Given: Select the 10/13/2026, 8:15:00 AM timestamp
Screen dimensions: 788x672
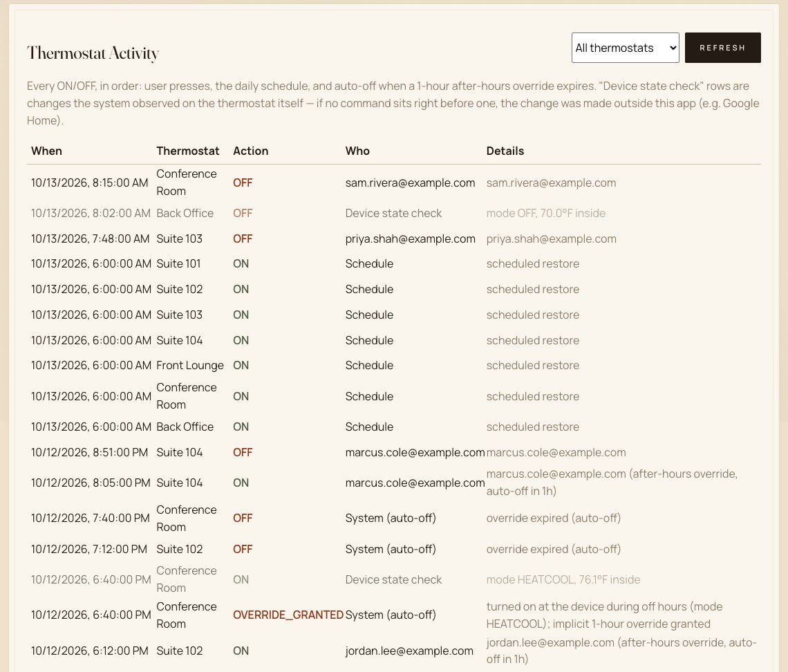Looking at the screenshot, I should pos(89,183).
